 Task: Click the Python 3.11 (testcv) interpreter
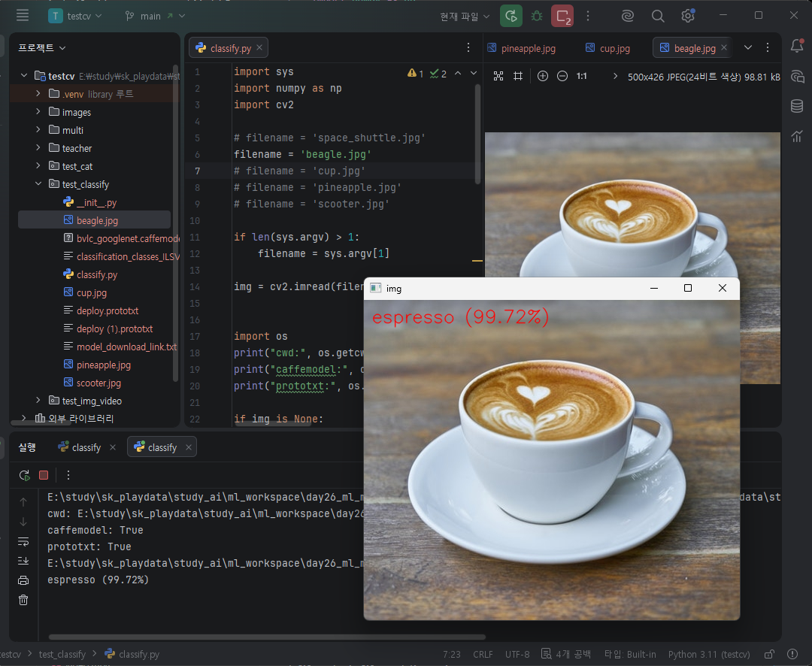coord(709,655)
